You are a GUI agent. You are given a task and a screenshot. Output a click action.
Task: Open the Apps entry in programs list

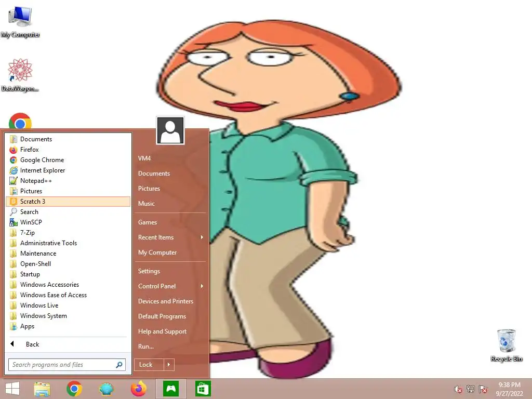[68, 326]
